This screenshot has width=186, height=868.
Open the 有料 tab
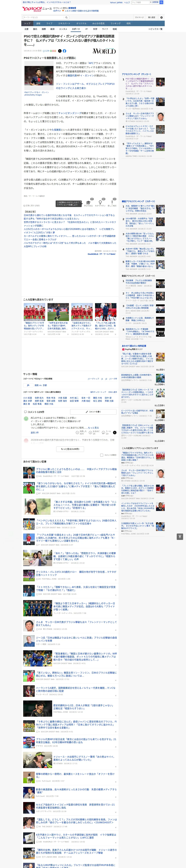(x=128, y=24)
